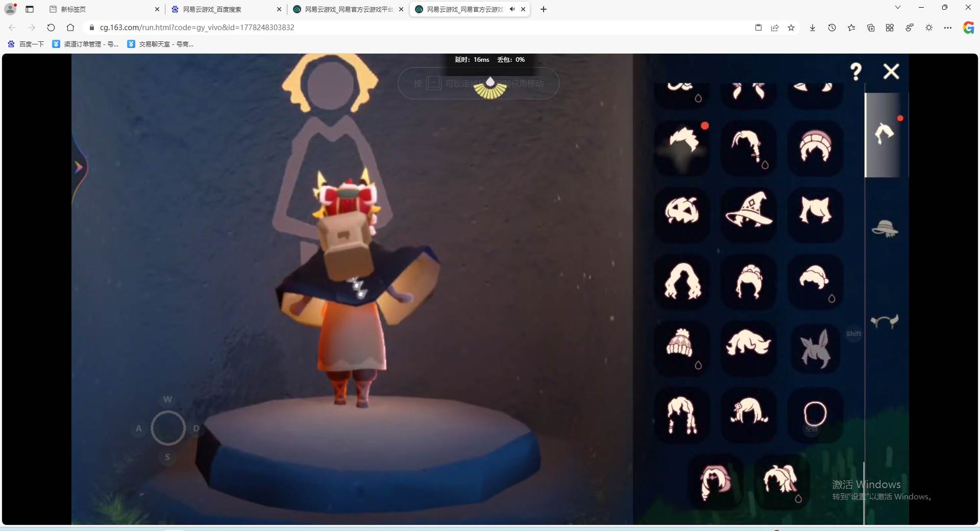
Task: Pick the twin-tail hairstyle at bottom
Action: tap(781, 481)
